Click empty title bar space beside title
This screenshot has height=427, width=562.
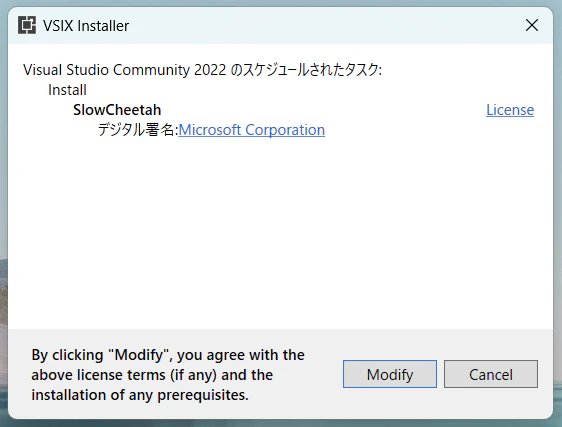pyautogui.click(x=323, y=25)
